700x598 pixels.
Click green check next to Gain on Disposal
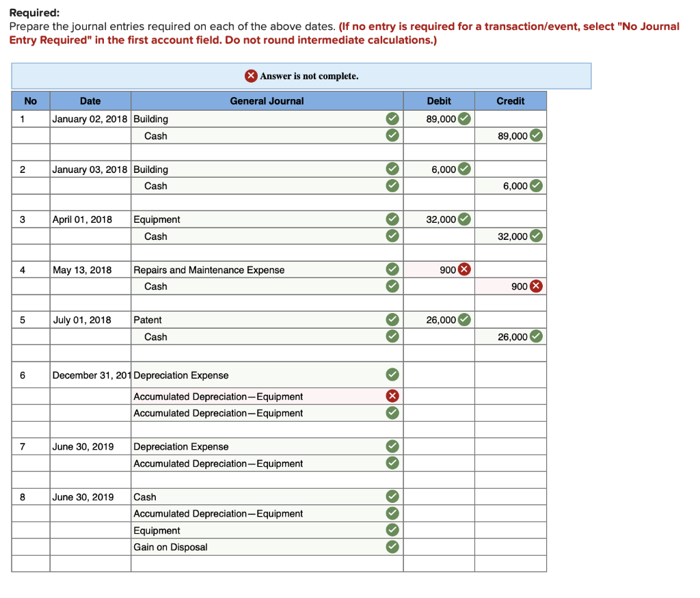point(392,547)
